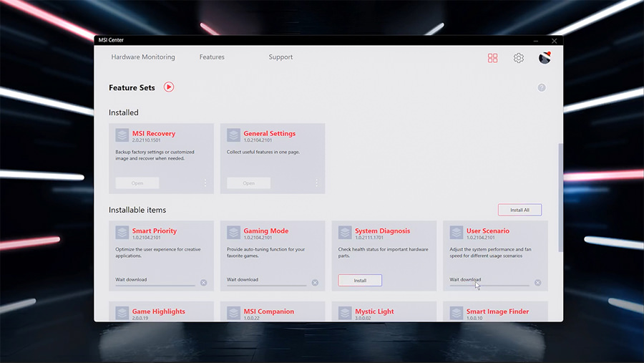The width and height of the screenshot is (644, 363).
Task: Click User Scenario download progress bar
Action: tap(489, 285)
